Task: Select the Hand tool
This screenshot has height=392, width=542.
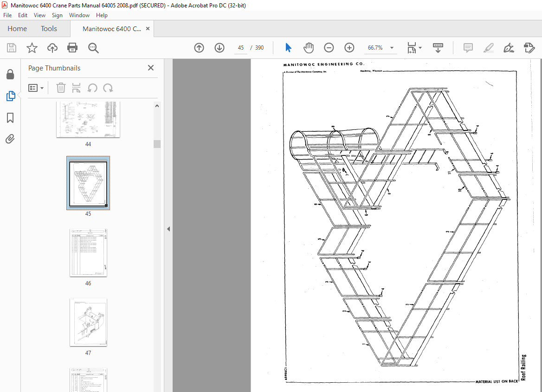Action: coord(308,47)
